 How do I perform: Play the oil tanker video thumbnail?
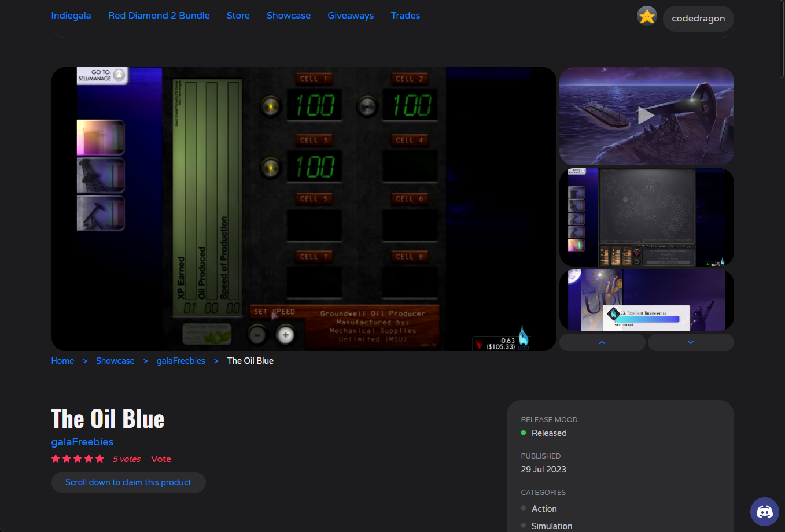coord(647,116)
